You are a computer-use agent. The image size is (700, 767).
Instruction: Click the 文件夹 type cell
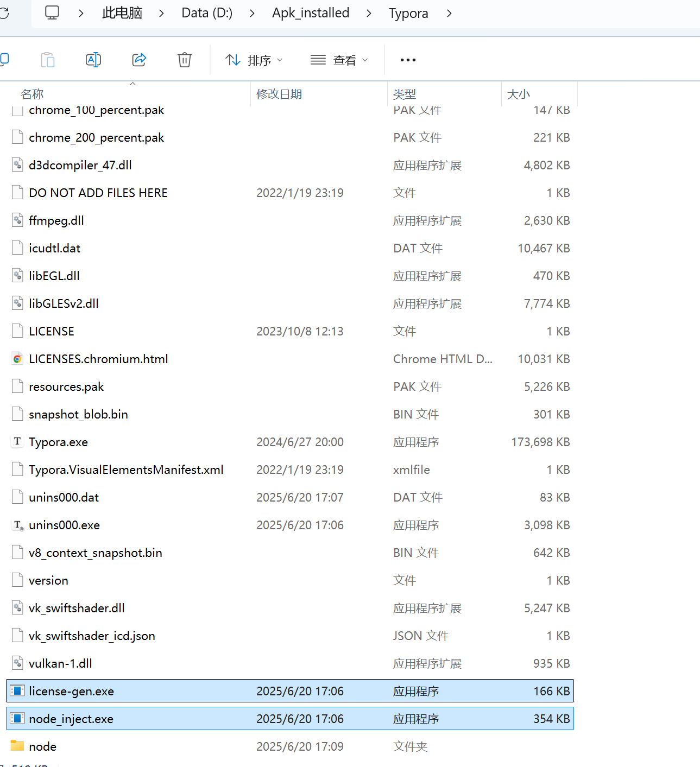tap(411, 746)
